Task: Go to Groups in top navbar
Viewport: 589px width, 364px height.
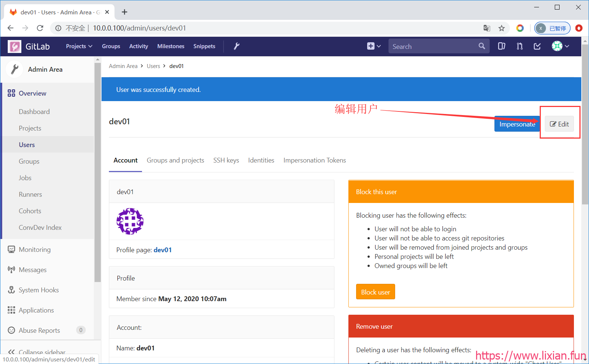Action: [x=111, y=46]
